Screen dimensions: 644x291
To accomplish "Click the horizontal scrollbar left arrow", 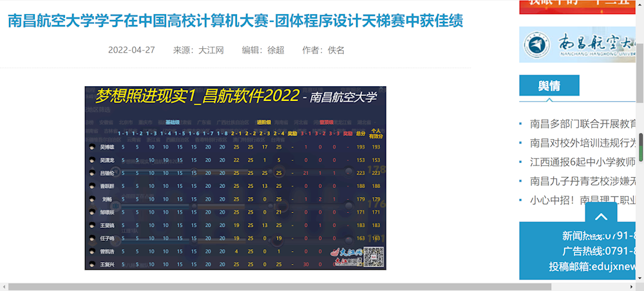I will click(4, 286).
